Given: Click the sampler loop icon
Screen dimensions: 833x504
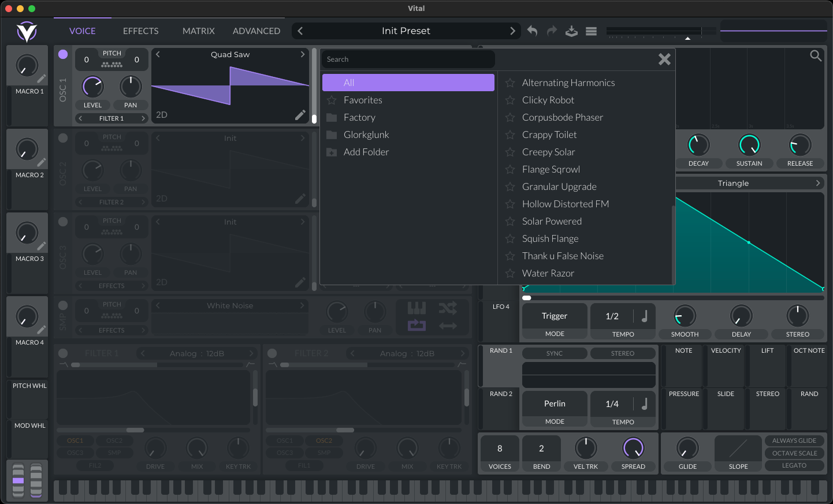Looking at the screenshot, I should (416, 326).
